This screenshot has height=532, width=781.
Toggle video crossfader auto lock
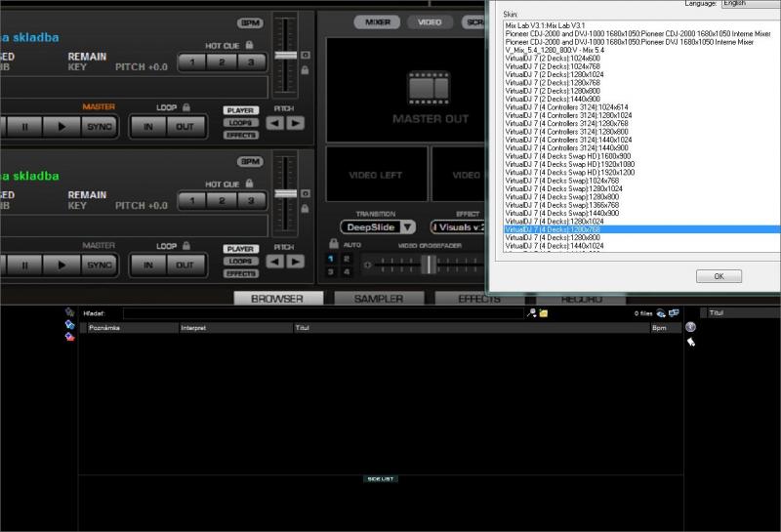click(x=334, y=244)
